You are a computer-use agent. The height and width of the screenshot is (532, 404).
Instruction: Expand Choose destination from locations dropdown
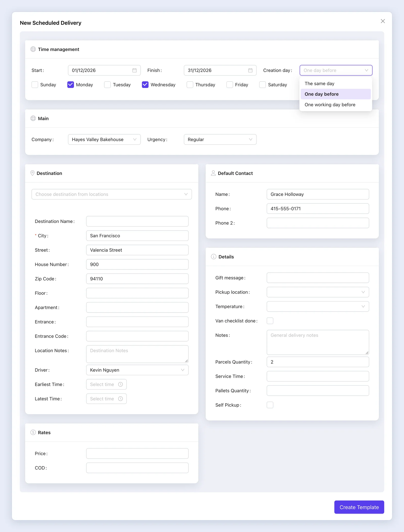tap(112, 194)
